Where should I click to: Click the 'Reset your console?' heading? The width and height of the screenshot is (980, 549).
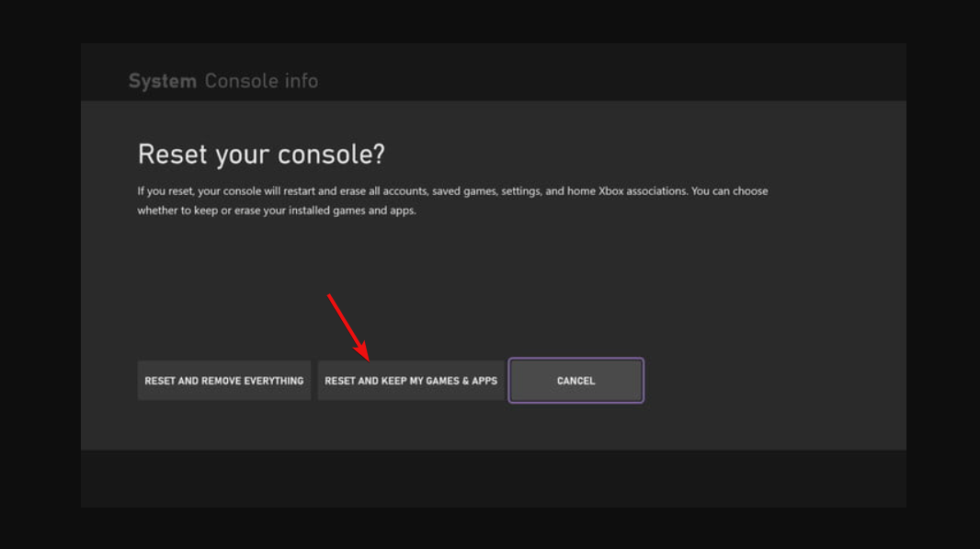coord(261,154)
